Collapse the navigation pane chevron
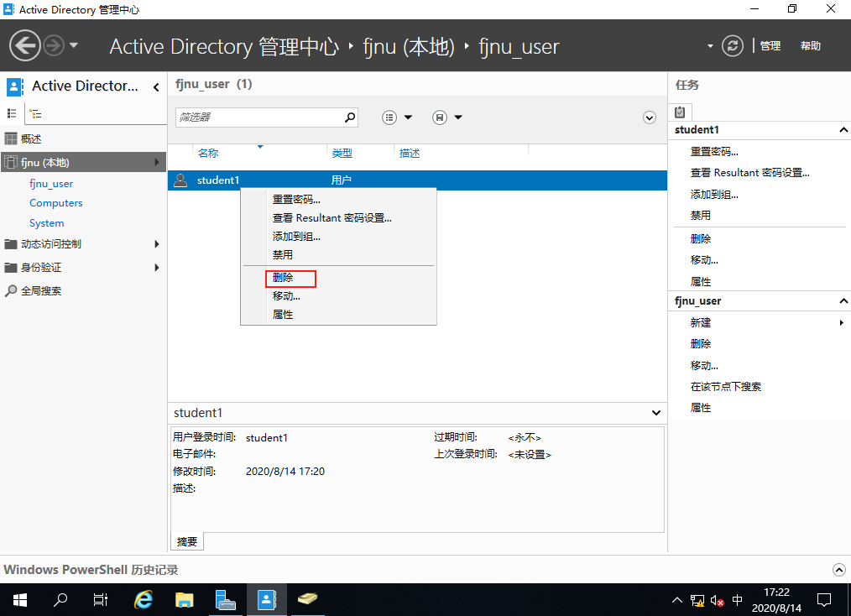The image size is (851, 616). point(156,86)
